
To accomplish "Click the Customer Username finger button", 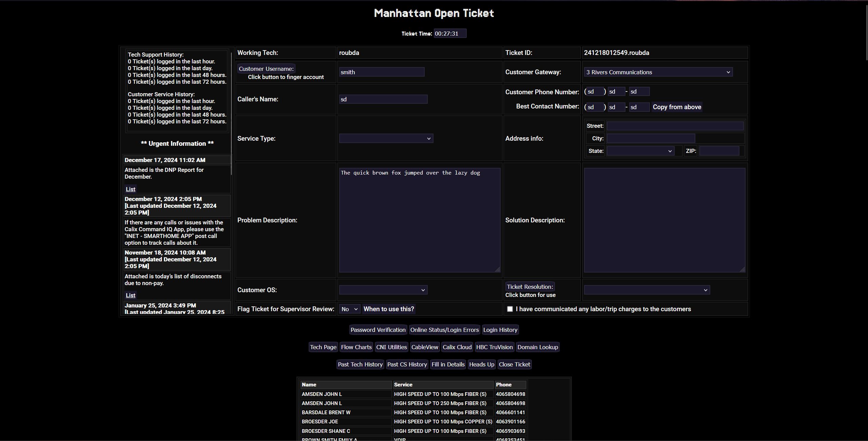I will (x=266, y=68).
